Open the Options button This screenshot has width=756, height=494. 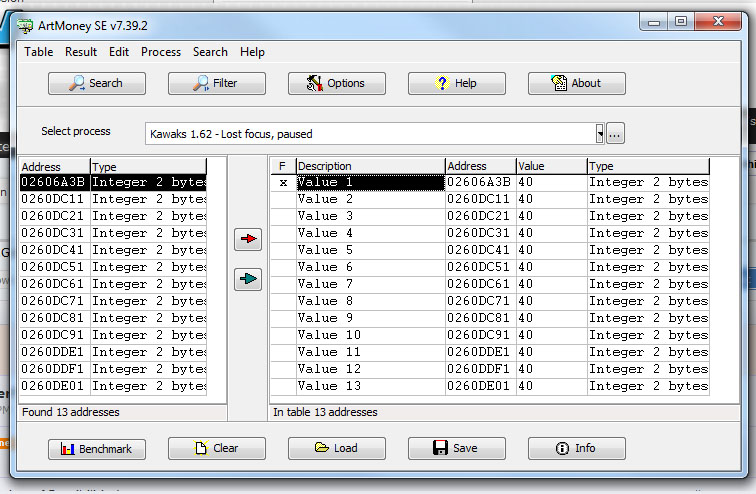point(337,83)
